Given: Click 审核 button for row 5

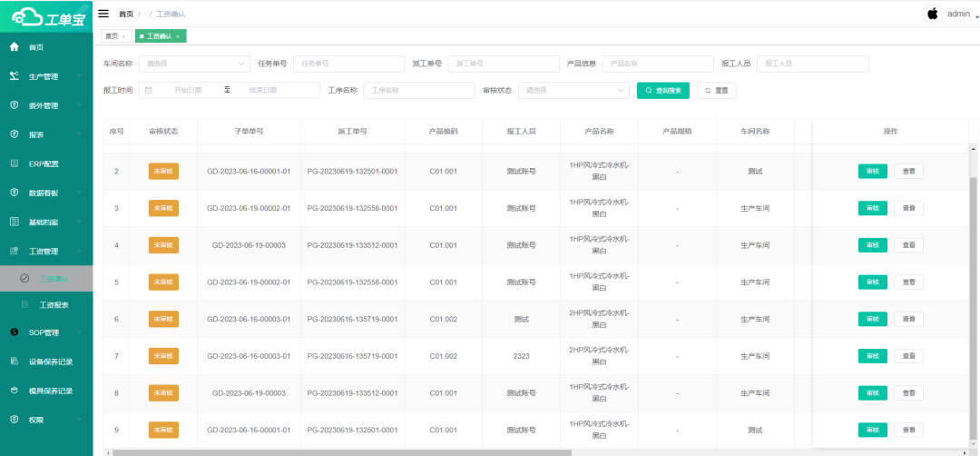Looking at the screenshot, I should (872, 283).
